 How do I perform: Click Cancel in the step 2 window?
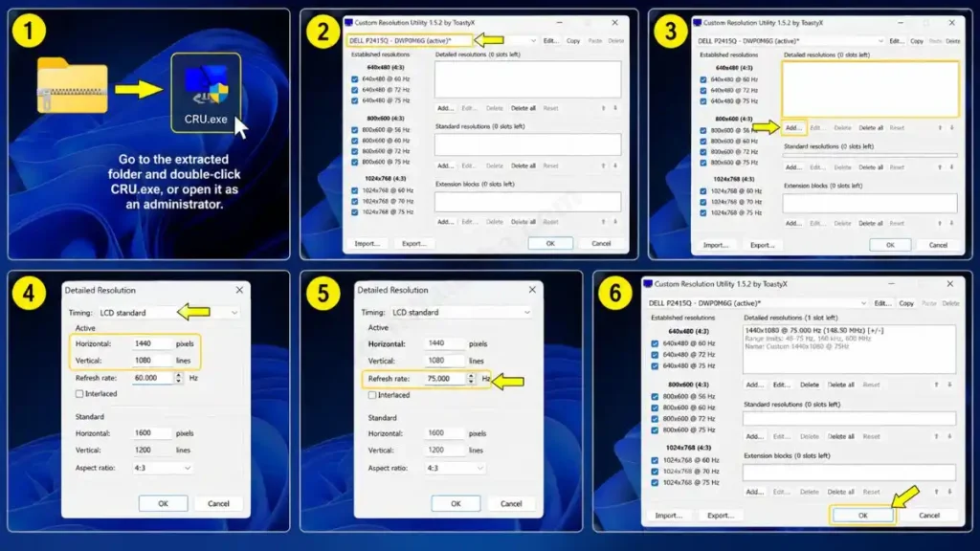(601, 244)
